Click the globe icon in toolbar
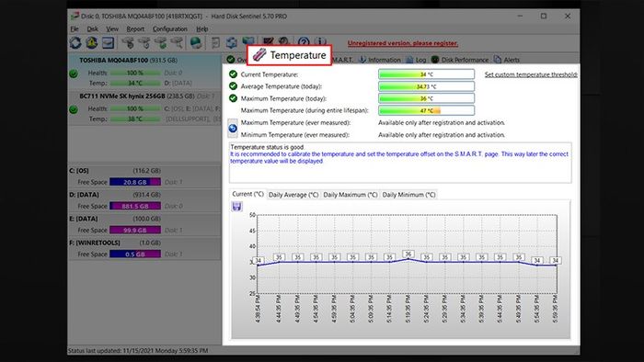This screenshot has height=362, width=644. tap(196, 42)
